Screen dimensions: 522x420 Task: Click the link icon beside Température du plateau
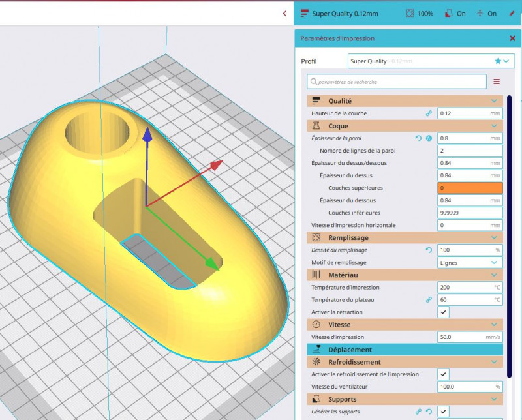(x=429, y=300)
